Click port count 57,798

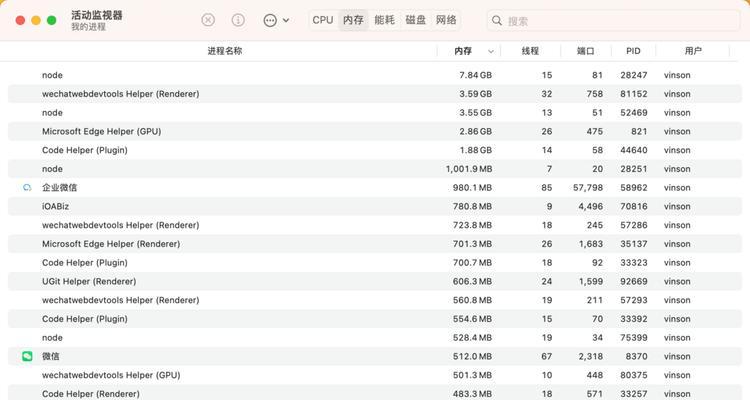(588, 188)
